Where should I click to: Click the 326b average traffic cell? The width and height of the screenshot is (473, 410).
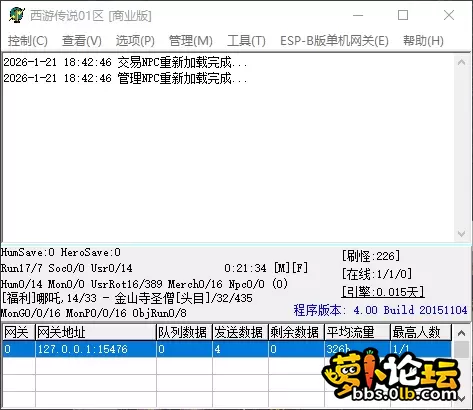point(357,349)
